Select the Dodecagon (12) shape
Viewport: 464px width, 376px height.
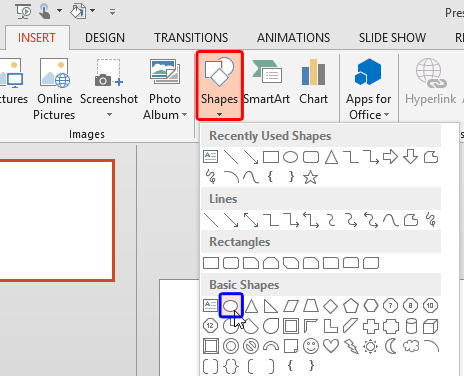(x=210, y=326)
